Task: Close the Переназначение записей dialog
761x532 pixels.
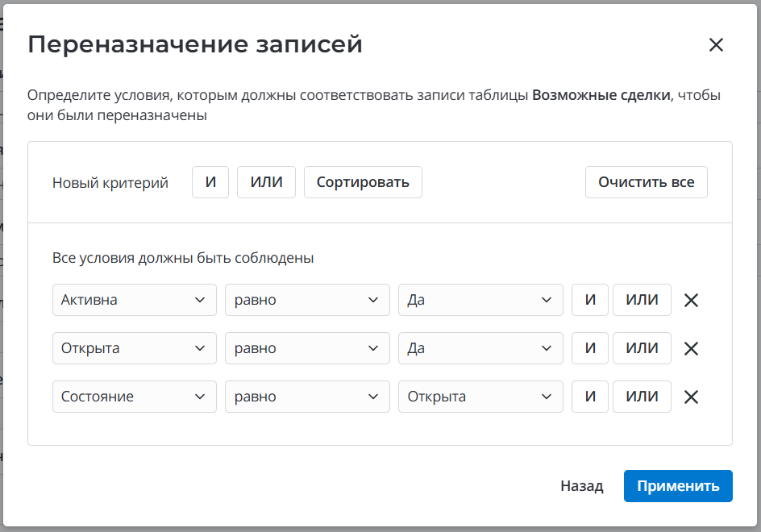Action: coord(716,45)
